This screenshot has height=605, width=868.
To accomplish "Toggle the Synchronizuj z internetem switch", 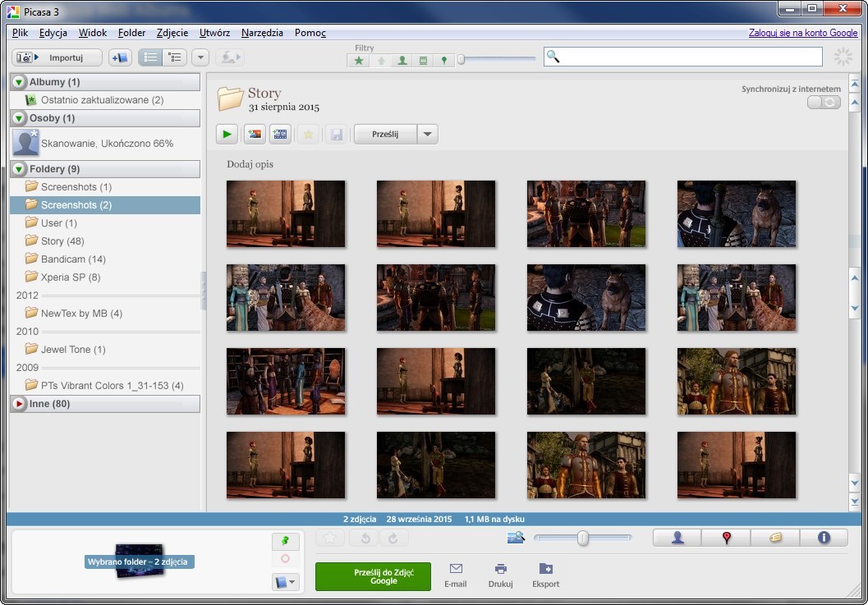I will 824,103.
